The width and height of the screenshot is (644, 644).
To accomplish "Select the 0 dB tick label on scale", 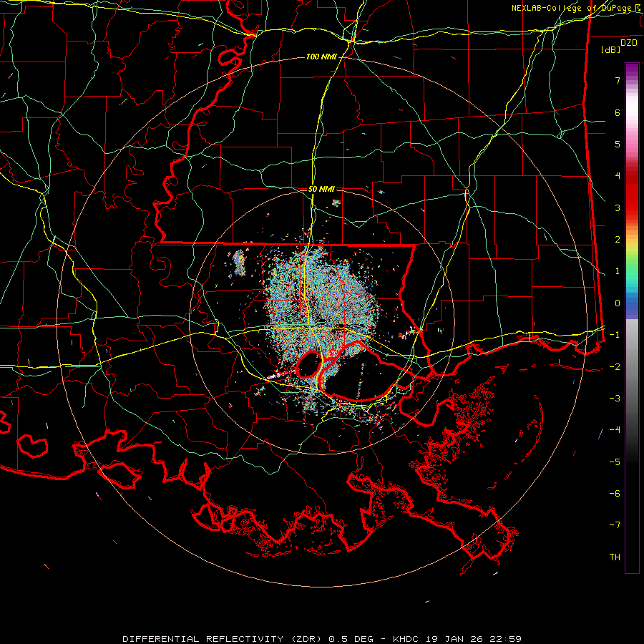I will (618, 303).
